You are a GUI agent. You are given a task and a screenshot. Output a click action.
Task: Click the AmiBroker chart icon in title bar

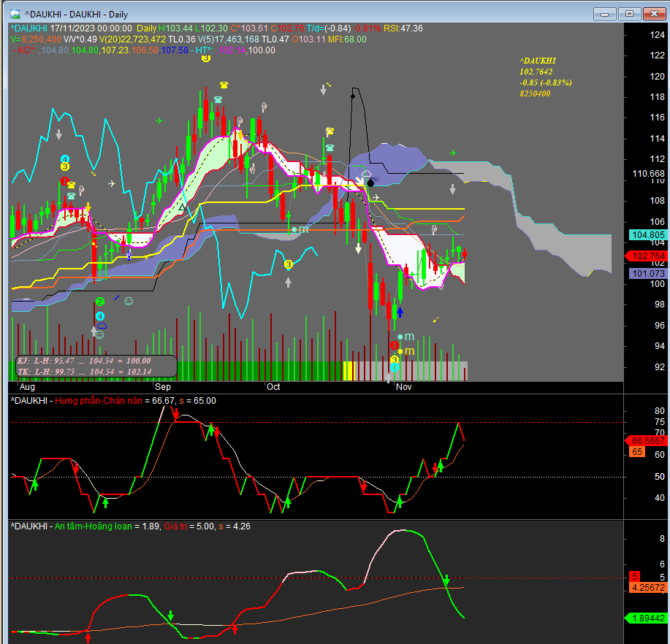16,13
